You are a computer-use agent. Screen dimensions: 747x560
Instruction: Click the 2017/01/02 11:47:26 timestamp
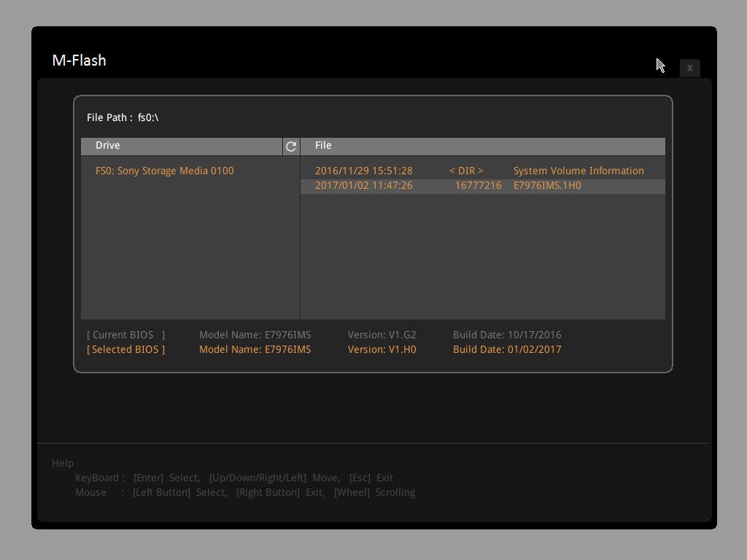point(363,185)
